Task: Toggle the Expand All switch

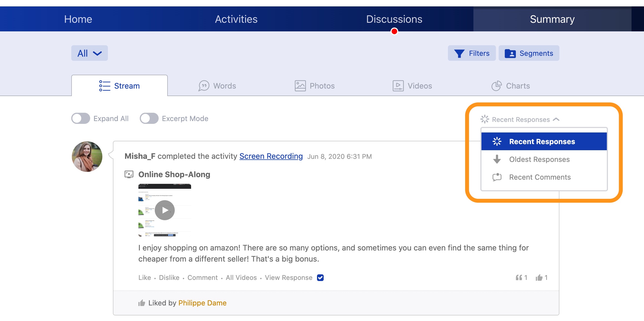Action: pyautogui.click(x=81, y=119)
